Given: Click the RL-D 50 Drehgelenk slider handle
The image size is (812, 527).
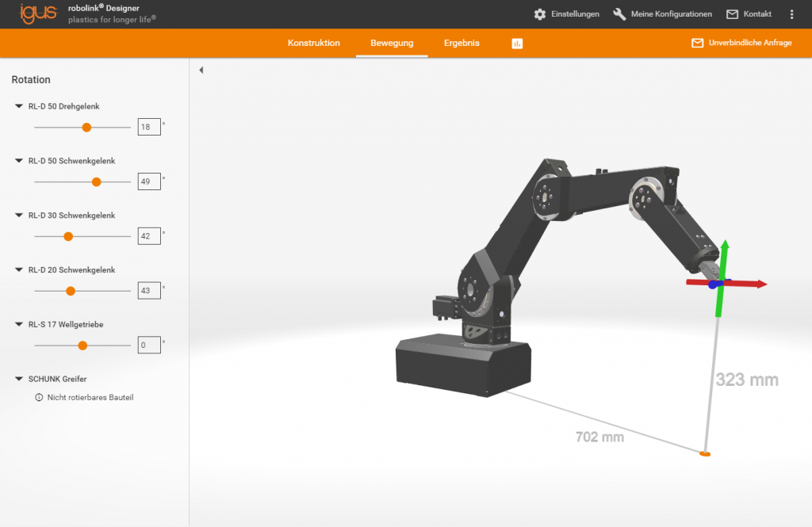Looking at the screenshot, I should point(87,128).
